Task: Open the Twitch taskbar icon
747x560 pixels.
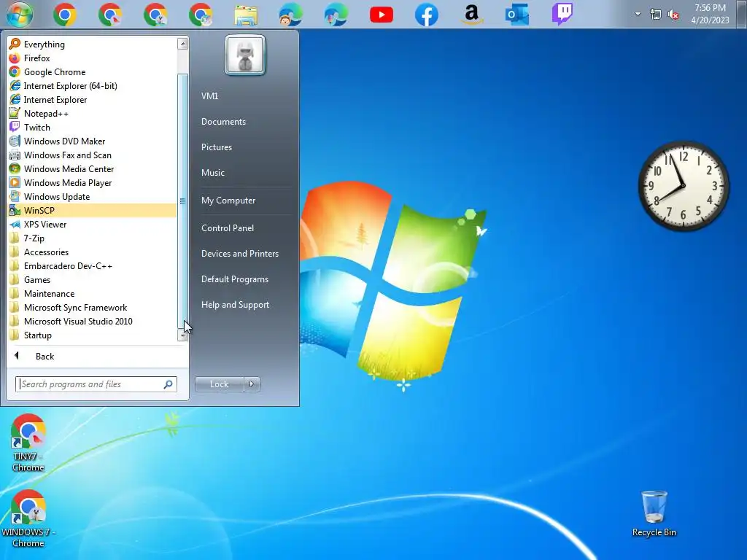Action: pyautogui.click(x=562, y=15)
